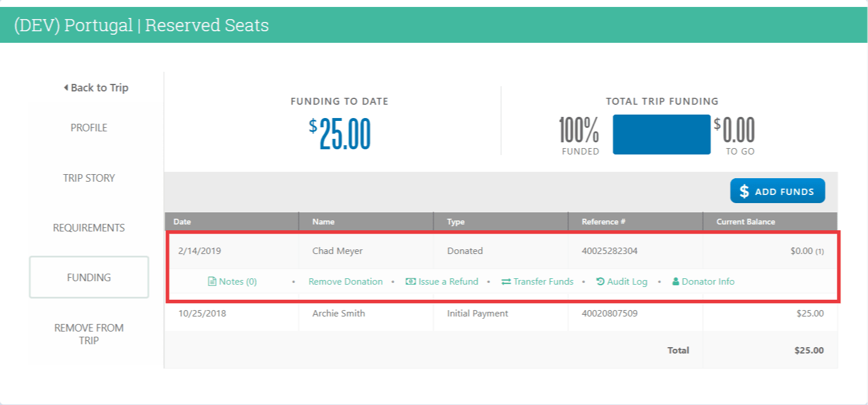868x405 pixels.
Task: Click Issue a Refund link
Action: pyautogui.click(x=442, y=282)
